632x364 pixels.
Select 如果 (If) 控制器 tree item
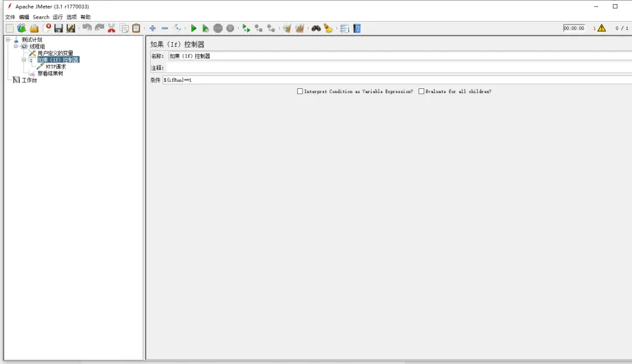[x=58, y=60]
